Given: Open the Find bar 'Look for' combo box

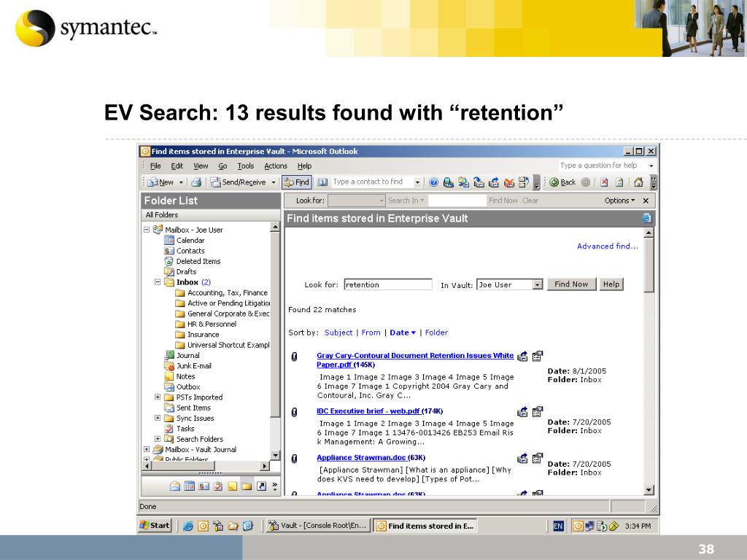Looking at the screenshot, I should pos(356,201).
